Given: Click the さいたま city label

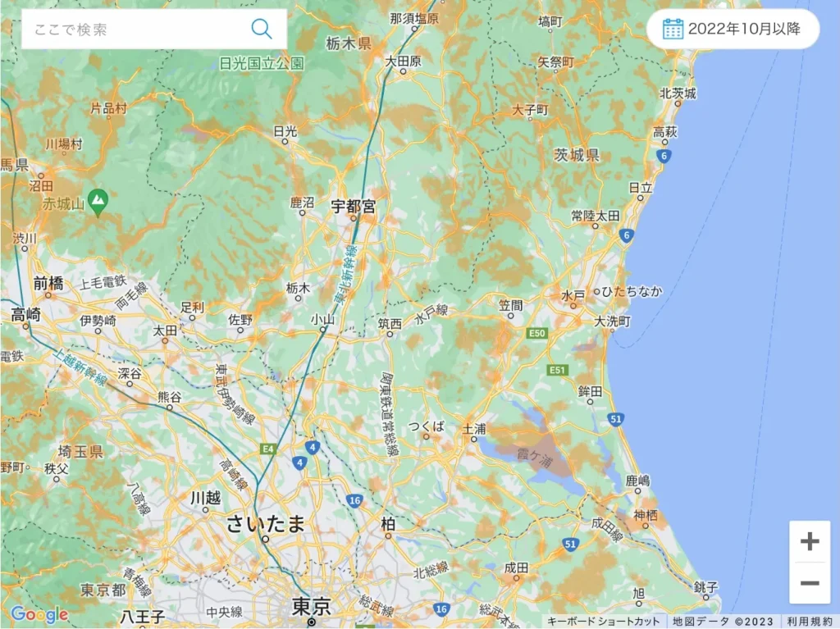Looking at the screenshot, I should [x=265, y=523].
